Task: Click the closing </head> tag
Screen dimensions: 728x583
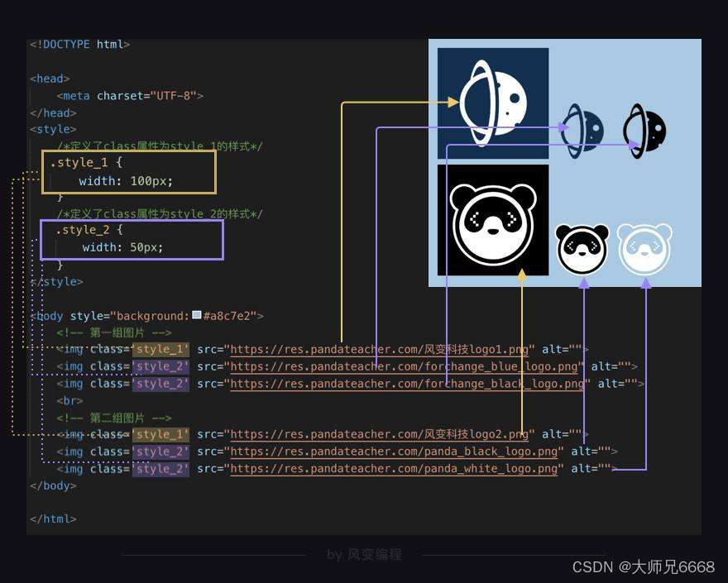Action: pyautogui.click(x=53, y=113)
